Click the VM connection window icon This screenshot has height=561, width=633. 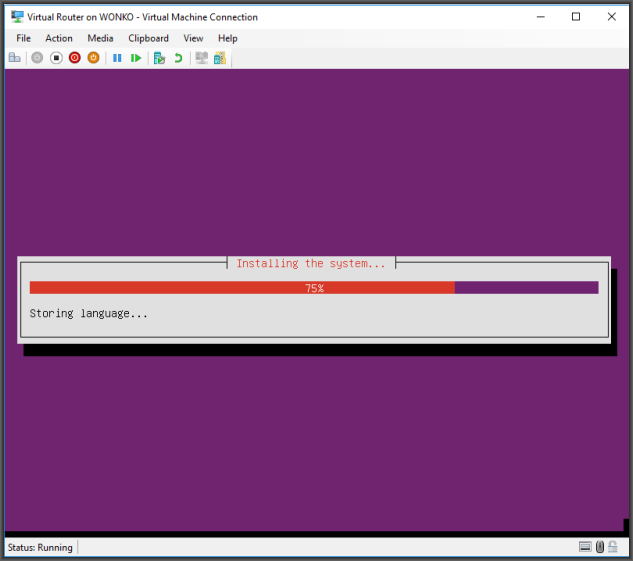pyautogui.click(x=17, y=17)
